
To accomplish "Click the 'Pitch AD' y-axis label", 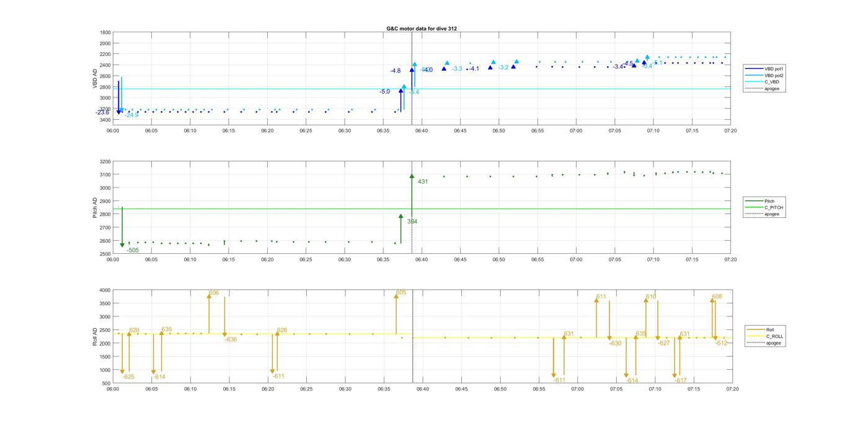I will 95,208.
